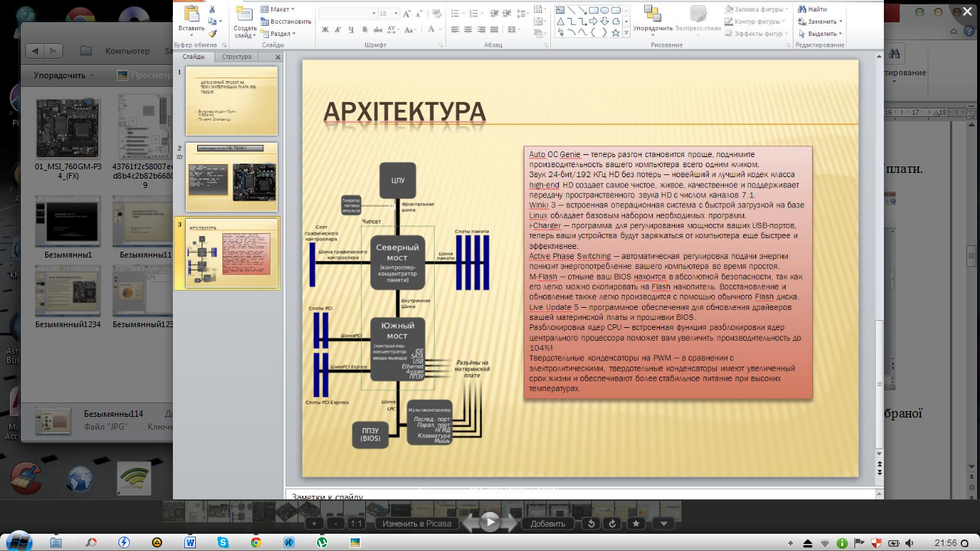Toggle text shadow (S) formatting
Viewport: 980px width, 551px height.
pos(364,29)
